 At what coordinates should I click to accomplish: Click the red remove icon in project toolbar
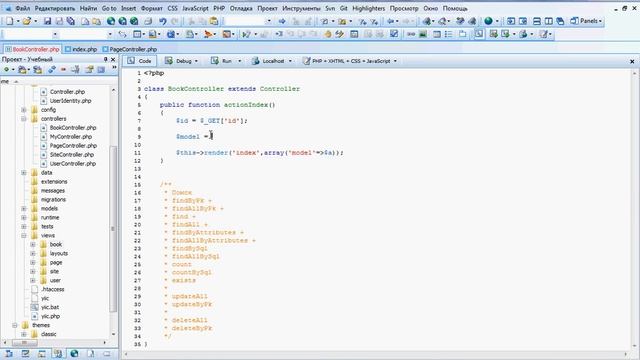tap(63, 70)
